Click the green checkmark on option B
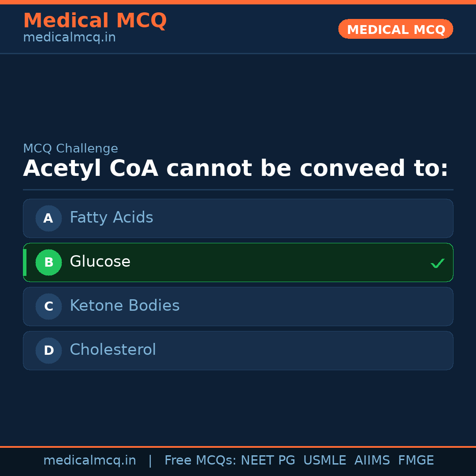This screenshot has width=476, height=476. [438, 263]
